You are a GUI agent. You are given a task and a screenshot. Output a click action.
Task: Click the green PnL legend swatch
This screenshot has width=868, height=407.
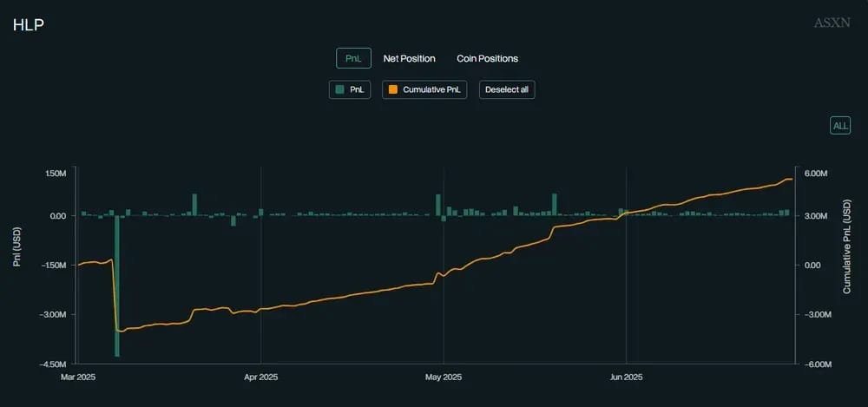tap(340, 89)
